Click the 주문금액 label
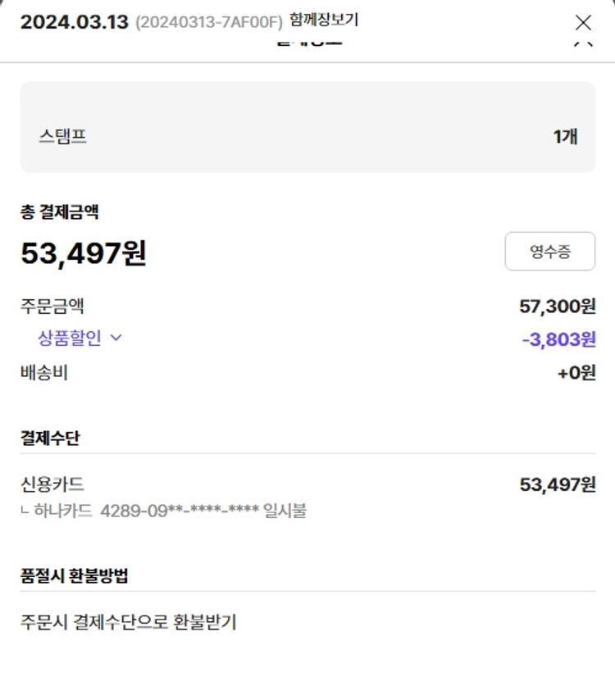The height and width of the screenshot is (700, 615). pyautogui.click(x=52, y=307)
